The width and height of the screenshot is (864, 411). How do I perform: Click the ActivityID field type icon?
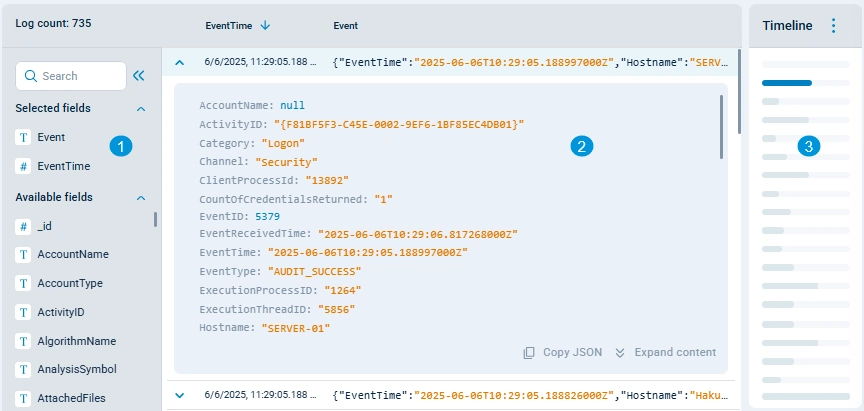(x=23, y=312)
